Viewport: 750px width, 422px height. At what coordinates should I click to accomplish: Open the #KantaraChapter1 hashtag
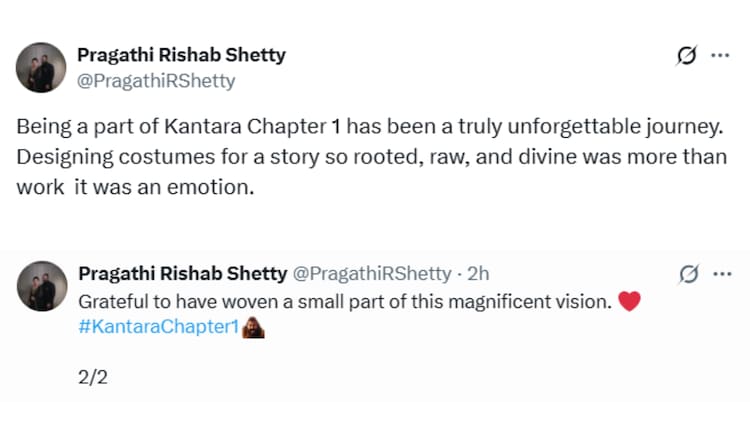(158, 327)
